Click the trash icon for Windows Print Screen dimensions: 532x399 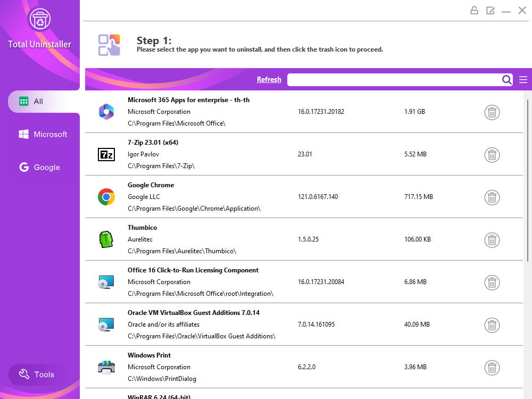[492, 368]
